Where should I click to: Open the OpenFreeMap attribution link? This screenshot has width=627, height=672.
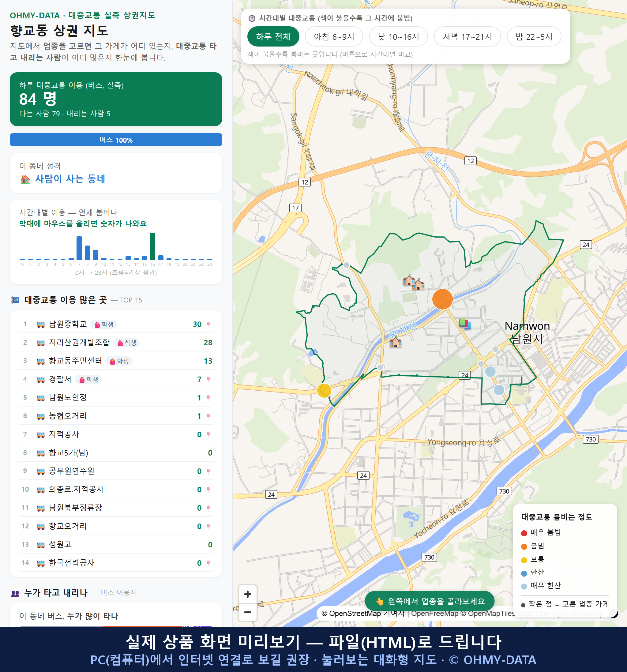[x=434, y=613]
